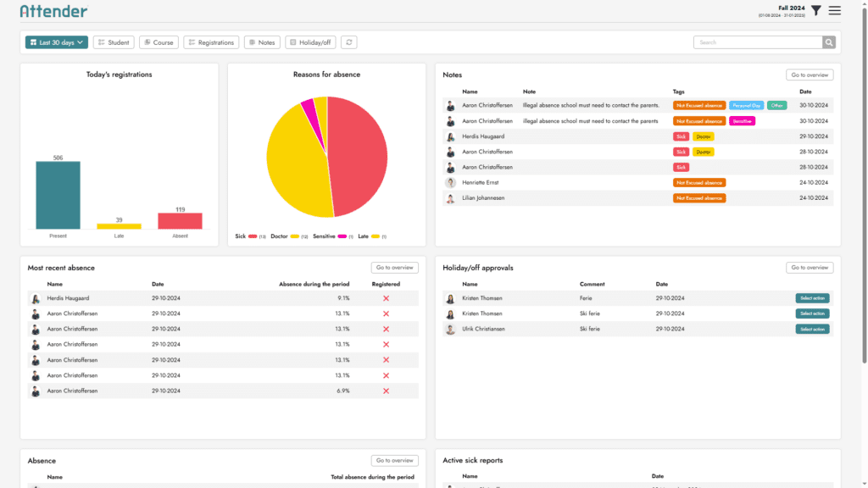Click red X for Herdis Haugaard absence
Screen dimensions: 868x488
pos(386,298)
